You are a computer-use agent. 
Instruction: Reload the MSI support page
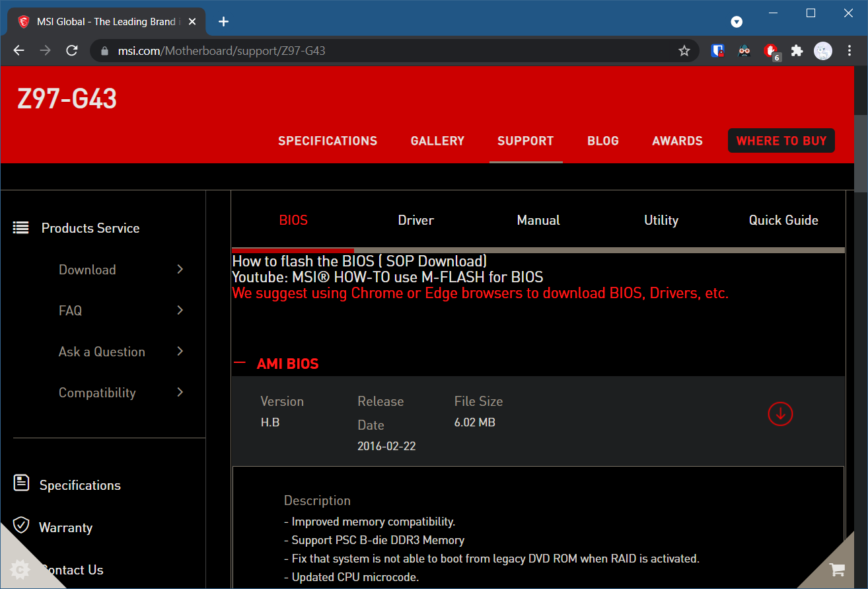tap(72, 50)
